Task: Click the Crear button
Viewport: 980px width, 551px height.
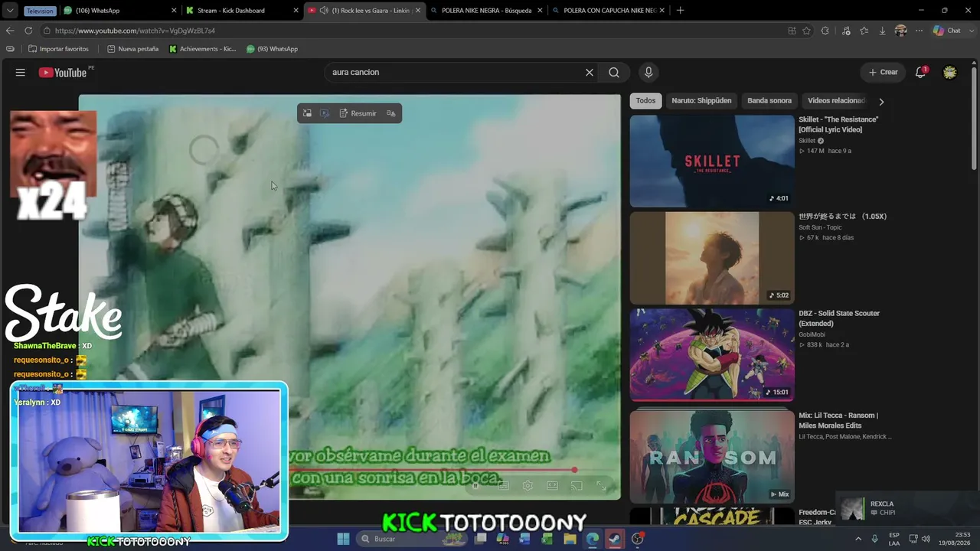Action: pos(883,72)
